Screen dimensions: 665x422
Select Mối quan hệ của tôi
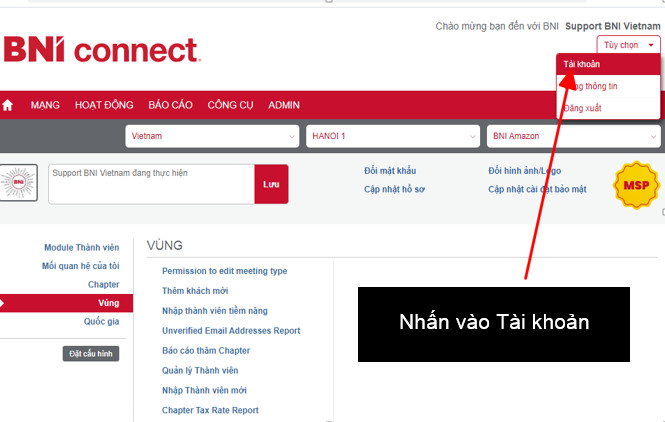[x=80, y=266]
